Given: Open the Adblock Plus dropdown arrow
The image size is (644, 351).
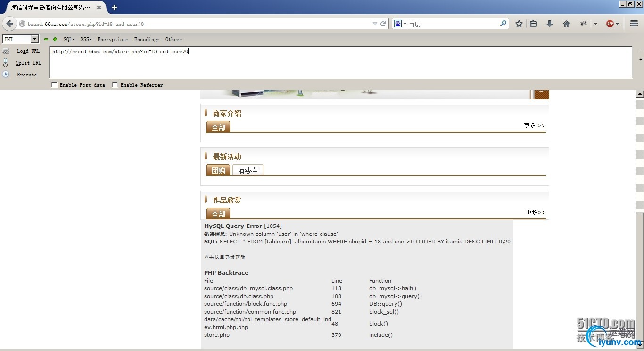Looking at the screenshot, I should point(617,24).
